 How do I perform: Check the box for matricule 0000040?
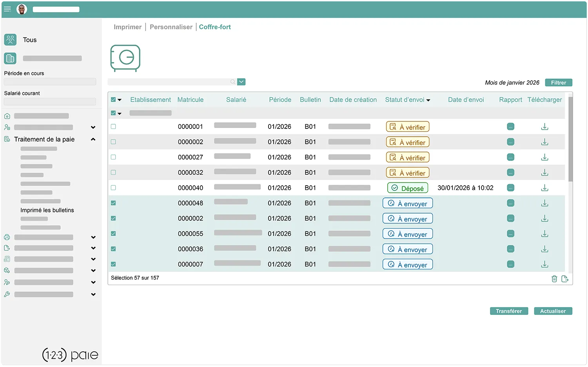point(113,188)
